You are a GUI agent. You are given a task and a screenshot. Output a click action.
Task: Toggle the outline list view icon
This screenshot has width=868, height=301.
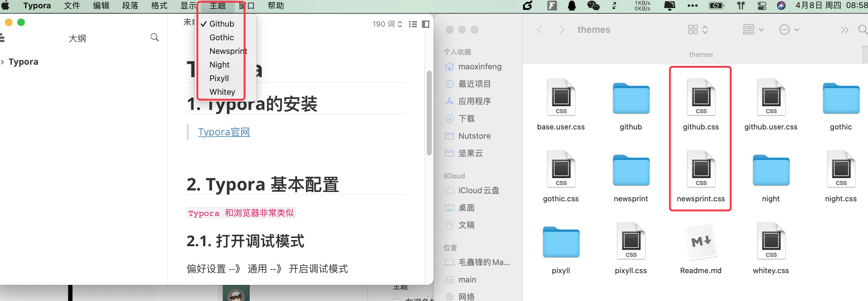pos(413,24)
